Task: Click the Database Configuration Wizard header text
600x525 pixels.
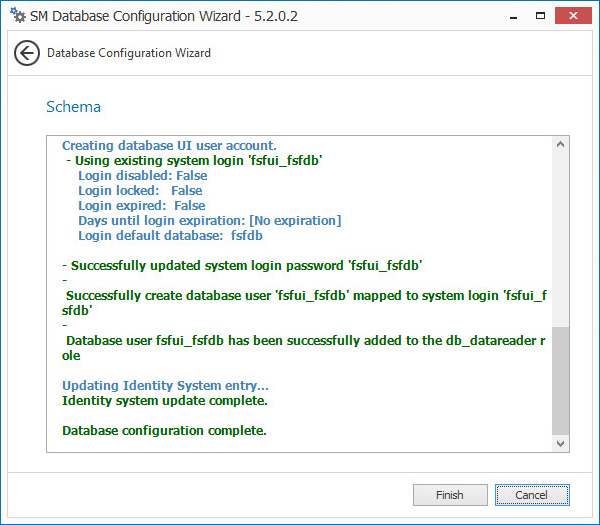Action: [128, 53]
